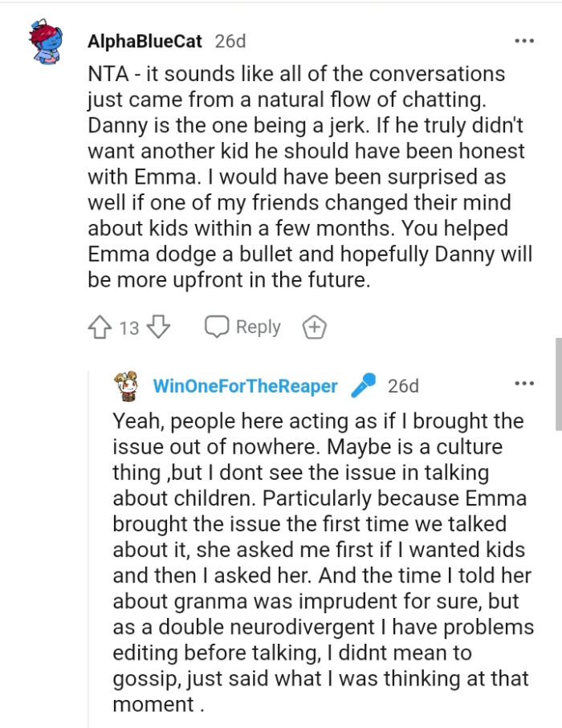Click the speech-bubble icon beside Reply
Image resolution: width=562 pixels, height=728 pixels.
[x=215, y=326]
